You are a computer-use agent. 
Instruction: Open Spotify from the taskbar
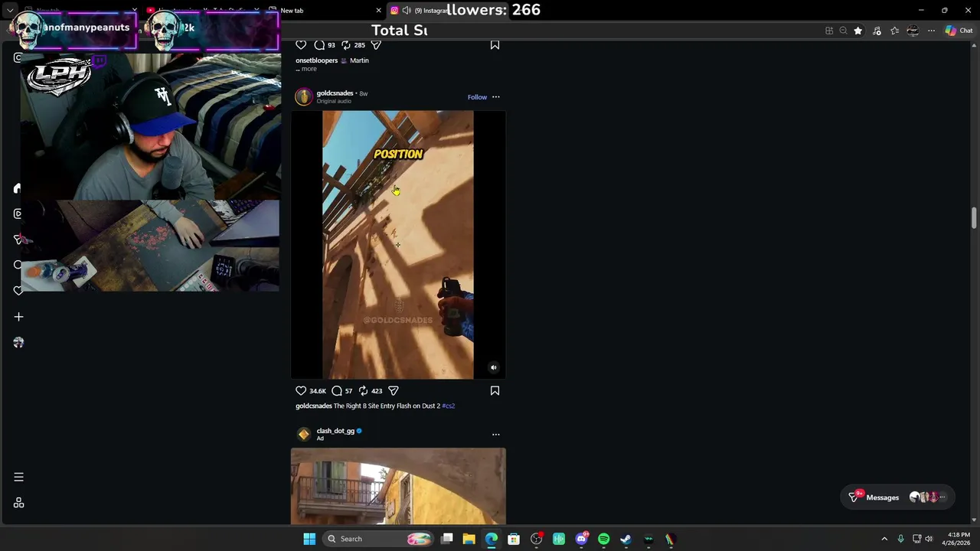point(603,539)
